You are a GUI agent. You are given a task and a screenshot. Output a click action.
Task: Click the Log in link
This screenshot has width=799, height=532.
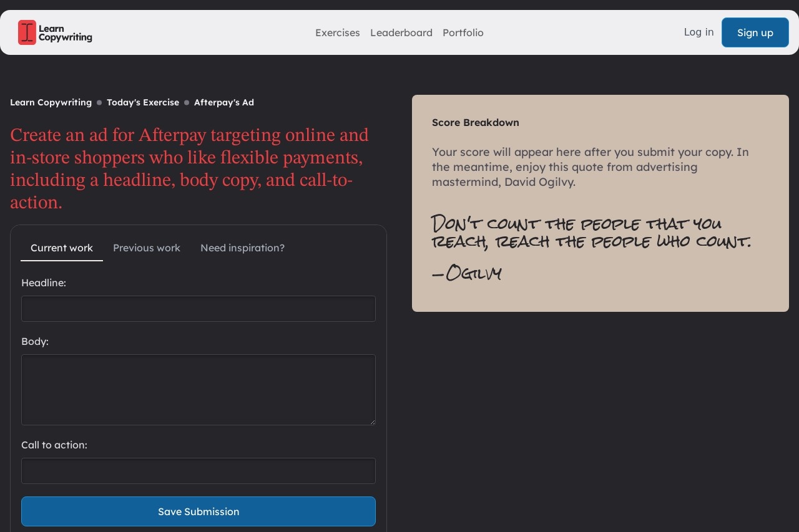pos(699,32)
